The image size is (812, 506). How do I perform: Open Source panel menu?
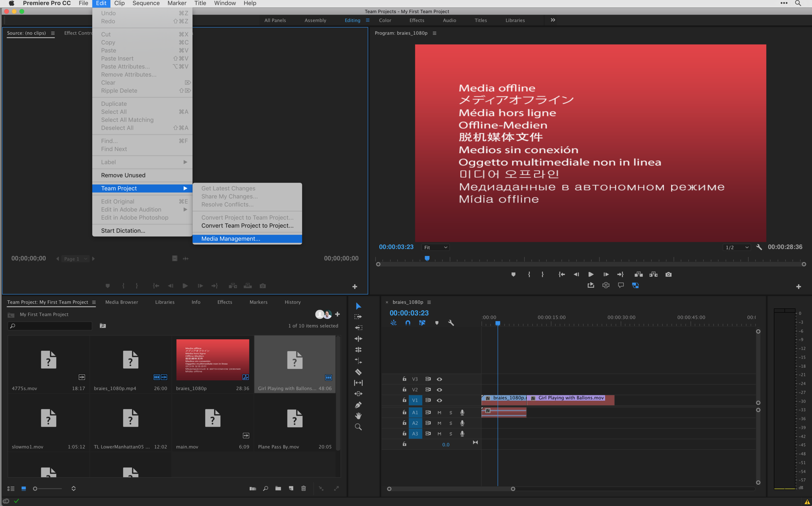pos(53,33)
